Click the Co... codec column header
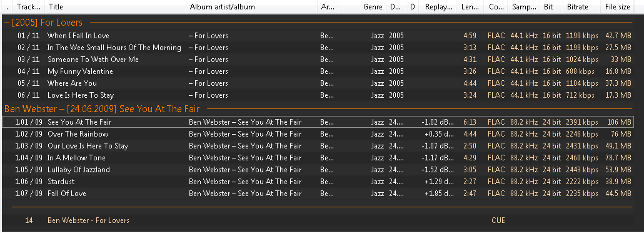 [495, 7]
